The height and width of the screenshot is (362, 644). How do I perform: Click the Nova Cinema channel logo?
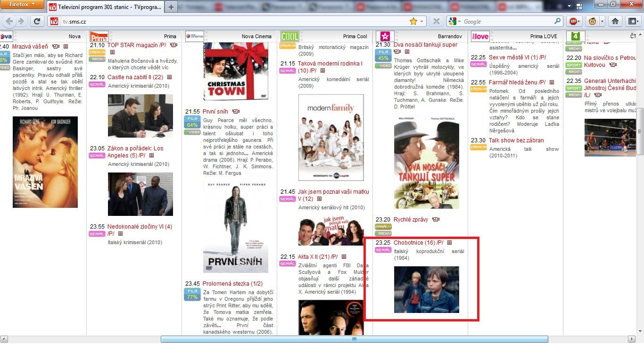pyautogui.click(x=194, y=36)
